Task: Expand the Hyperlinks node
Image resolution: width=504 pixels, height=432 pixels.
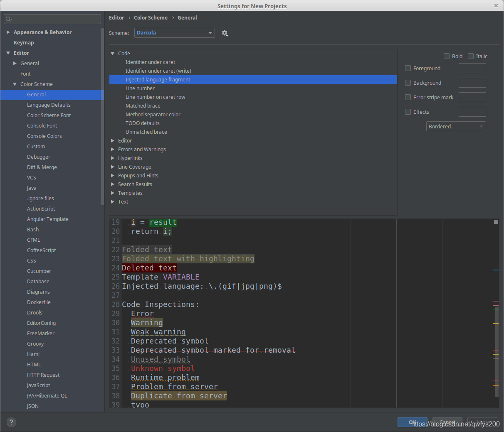Action: (x=112, y=158)
